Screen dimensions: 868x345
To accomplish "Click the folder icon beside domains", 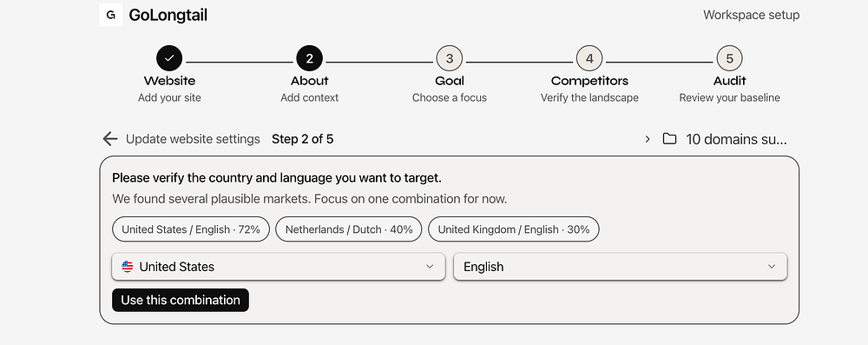I will pyautogui.click(x=670, y=139).
